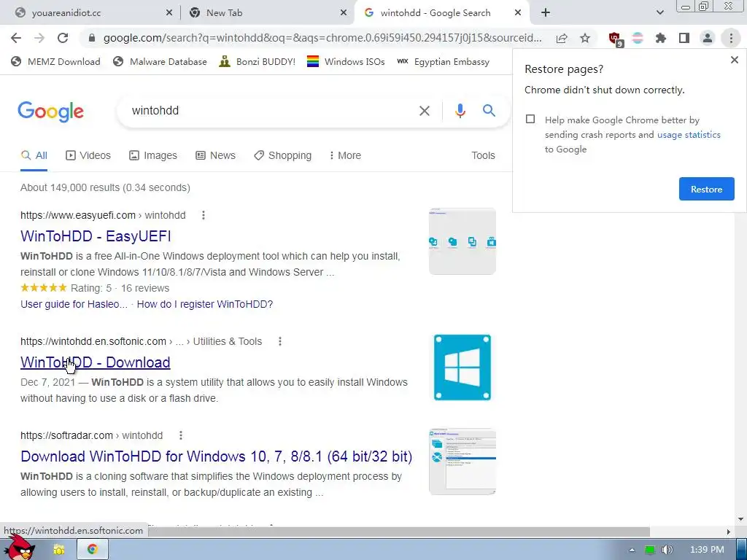Click the magnifier search button
747x560 pixels.
489,111
